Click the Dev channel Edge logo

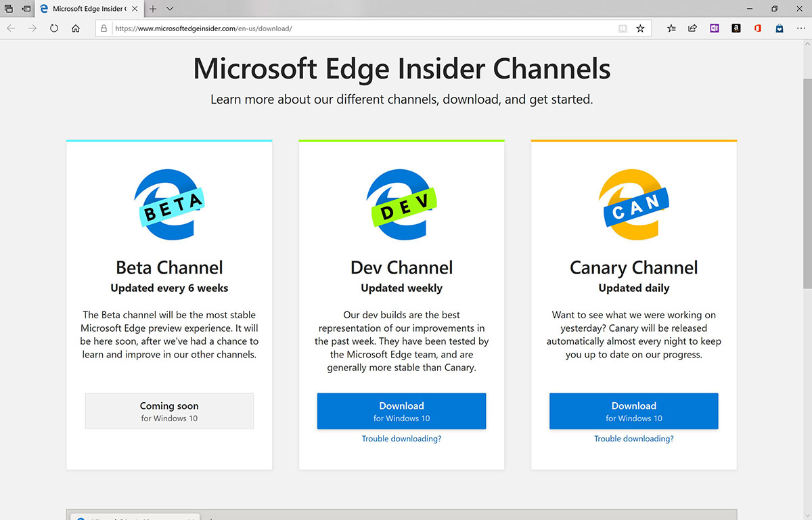pos(401,204)
